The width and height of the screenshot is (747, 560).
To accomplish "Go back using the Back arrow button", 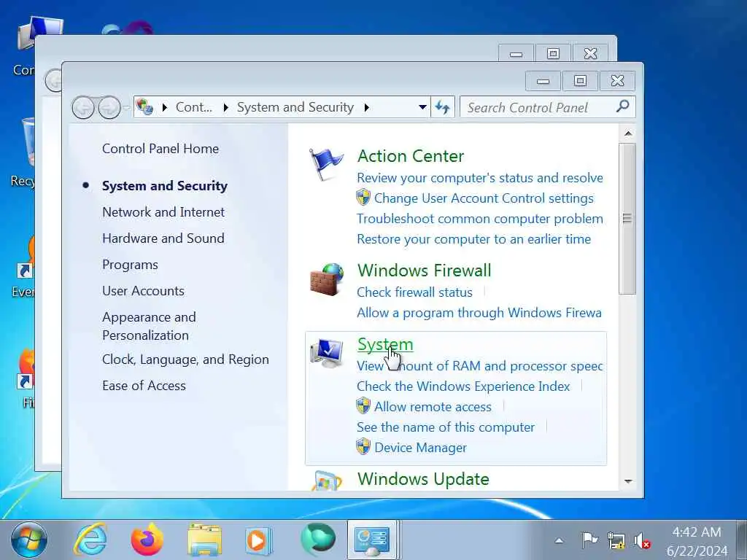I will point(83,108).
